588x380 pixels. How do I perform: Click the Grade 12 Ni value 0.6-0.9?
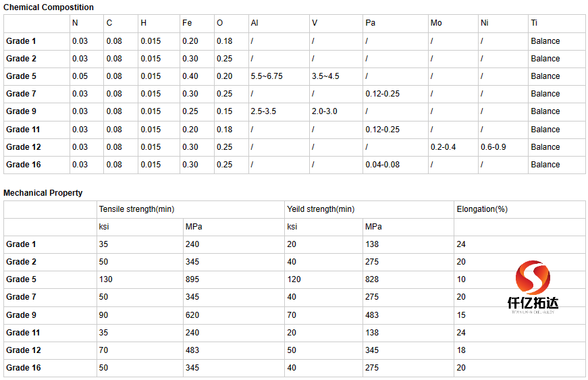pyautogui.click(x=493, y=147)
